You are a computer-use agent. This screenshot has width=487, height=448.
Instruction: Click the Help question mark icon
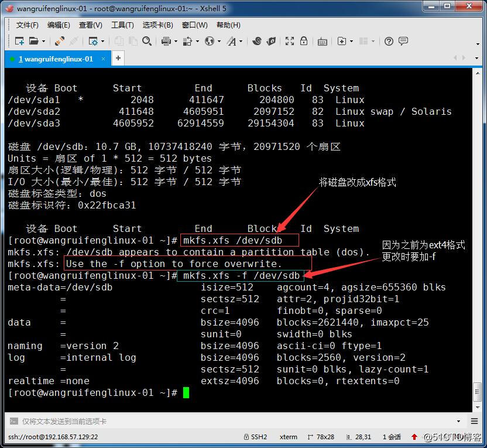[389, 41]
